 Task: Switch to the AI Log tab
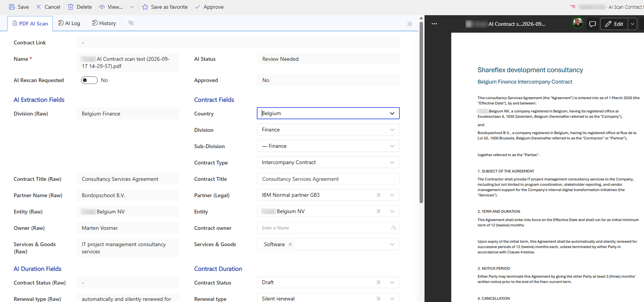click(69, 23)
